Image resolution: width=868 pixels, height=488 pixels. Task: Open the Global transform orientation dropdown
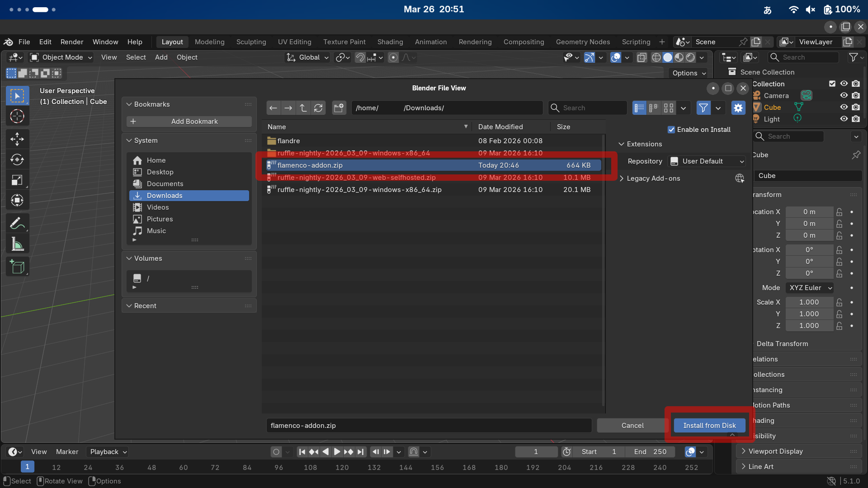pyautogui.click(x=307, y=57)
